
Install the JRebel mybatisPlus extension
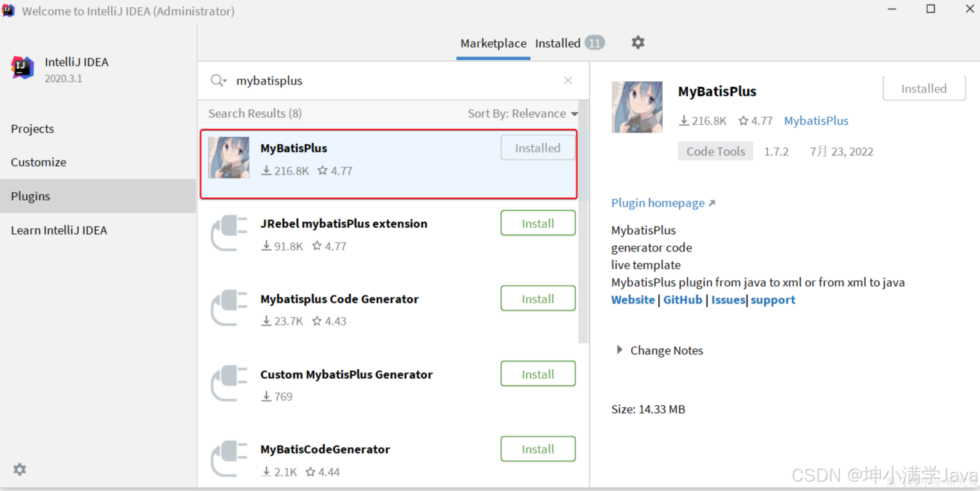click(537, 223)
